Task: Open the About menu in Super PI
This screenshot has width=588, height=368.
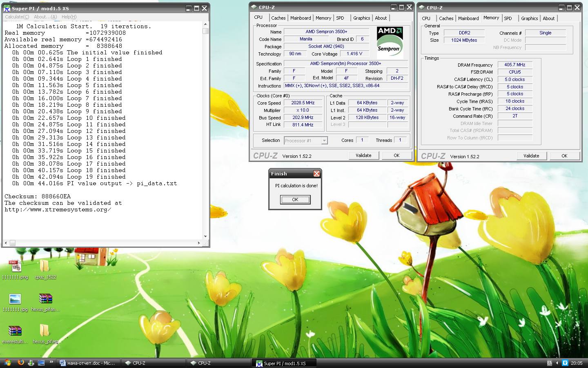Action: tap(45, 17)
